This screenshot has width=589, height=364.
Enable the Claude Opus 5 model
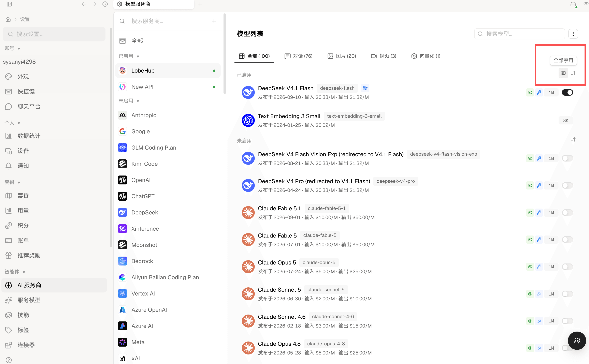[x=567, y=267]
